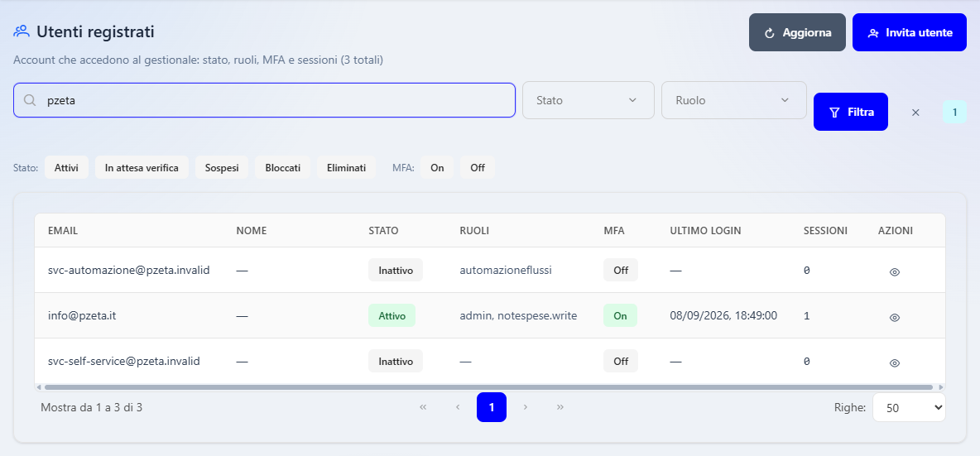
Task: Click session count 1 for info@pzeta.it
Action: coord(807,316)
